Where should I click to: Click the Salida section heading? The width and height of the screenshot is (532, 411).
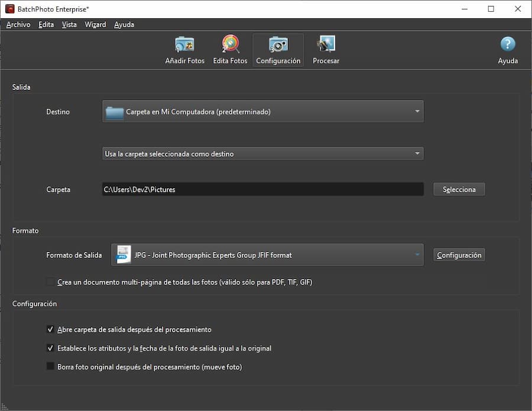pyautogui.click(x=21, y=87)
